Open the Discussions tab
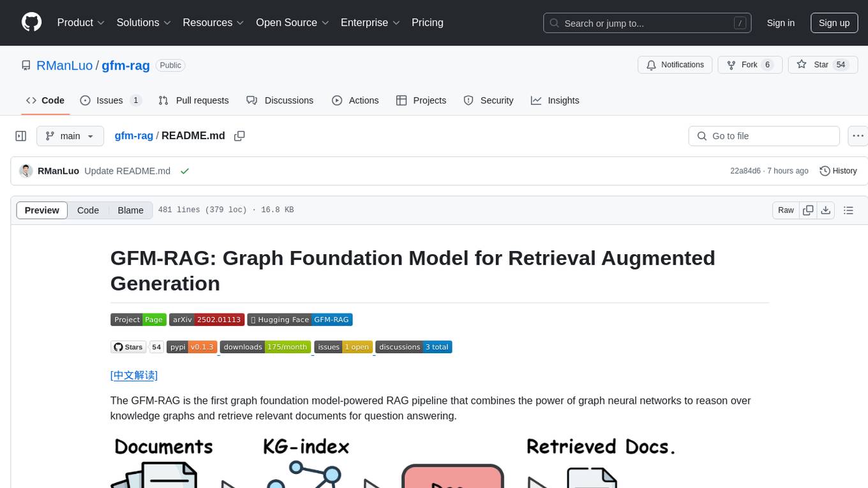Screen dimensions: 868x488 coord(280,100)
